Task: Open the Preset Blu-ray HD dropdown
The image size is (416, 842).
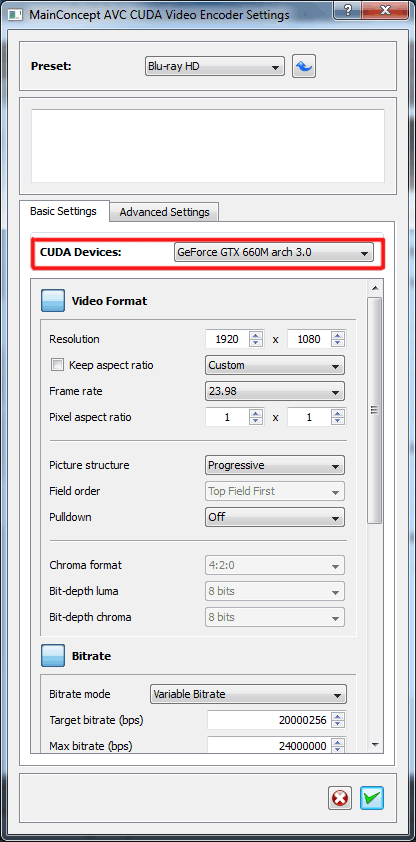Action: click(215, 67)
